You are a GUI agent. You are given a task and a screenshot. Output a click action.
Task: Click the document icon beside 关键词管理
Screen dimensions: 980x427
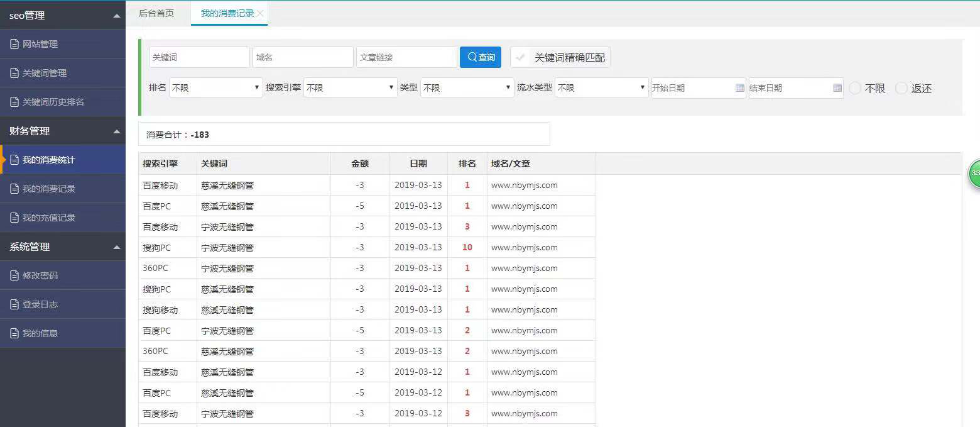(x=14, y=73)
